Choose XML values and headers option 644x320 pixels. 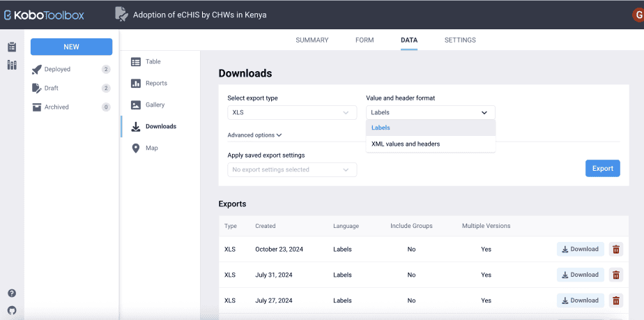click(x=406, y=144)
